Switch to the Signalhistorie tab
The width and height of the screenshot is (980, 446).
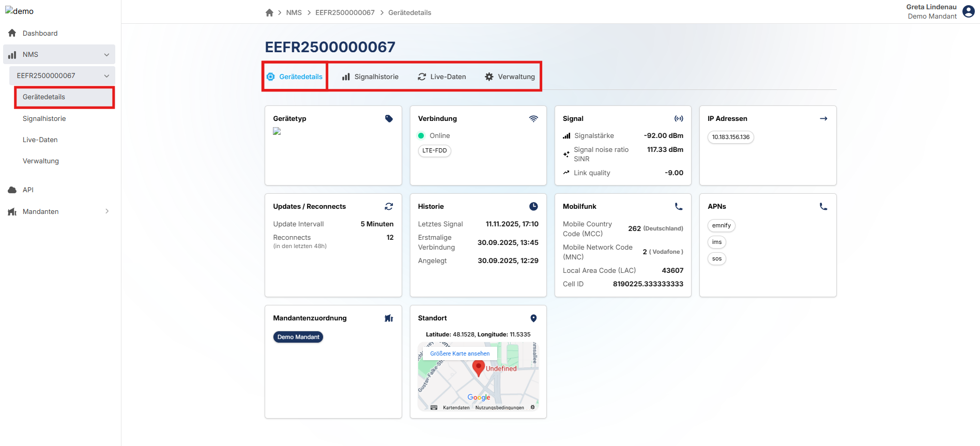pos(370,77)
